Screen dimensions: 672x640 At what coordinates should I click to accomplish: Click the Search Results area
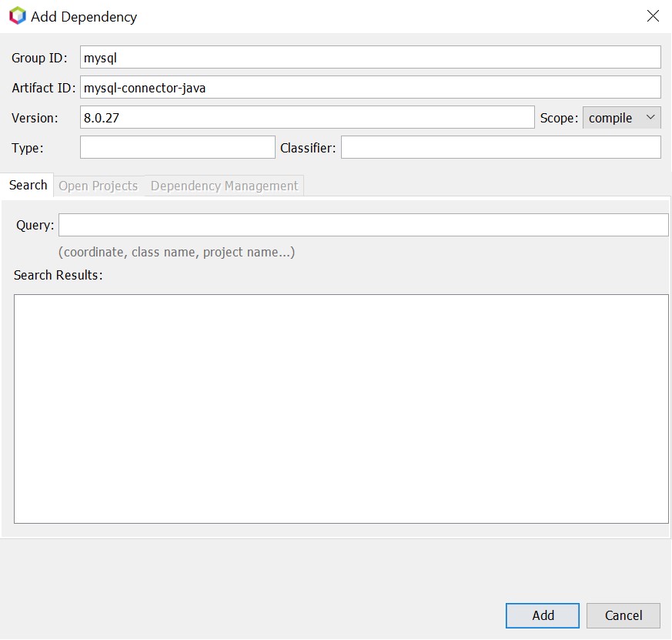341,407
